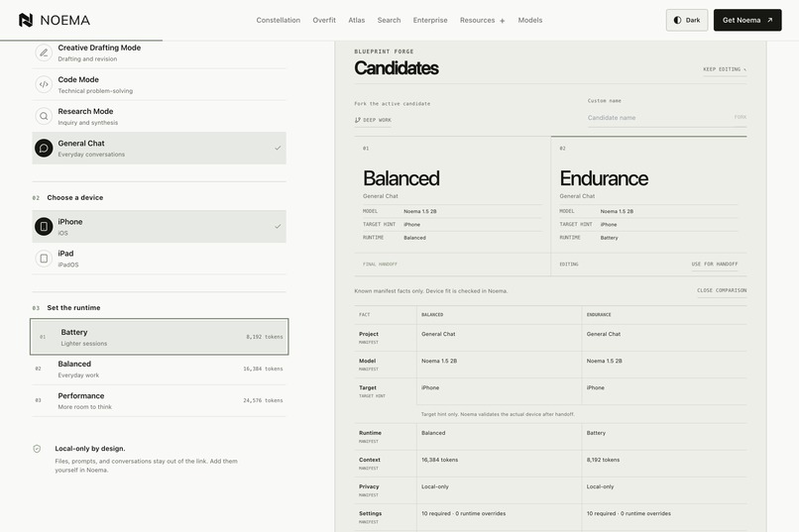Click the Get Noema button
Image resolution: width=799 pixels, height=532 pixels.
click(x=747, y=21)
